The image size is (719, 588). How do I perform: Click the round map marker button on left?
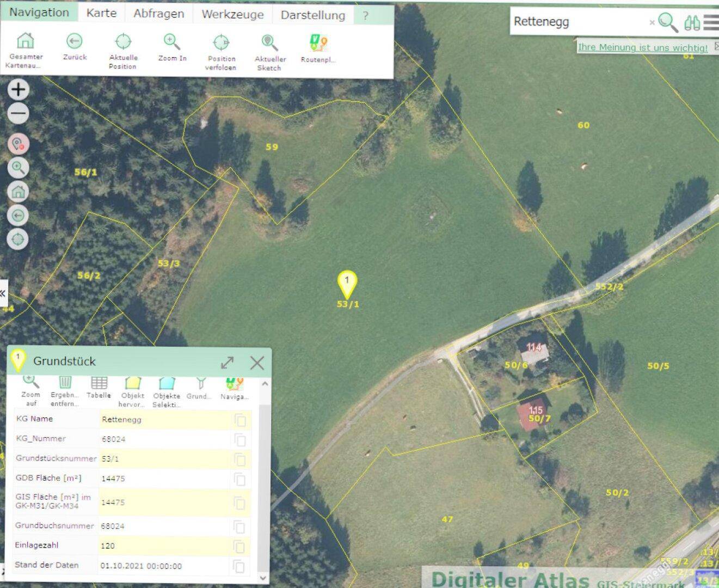[18, 144]
